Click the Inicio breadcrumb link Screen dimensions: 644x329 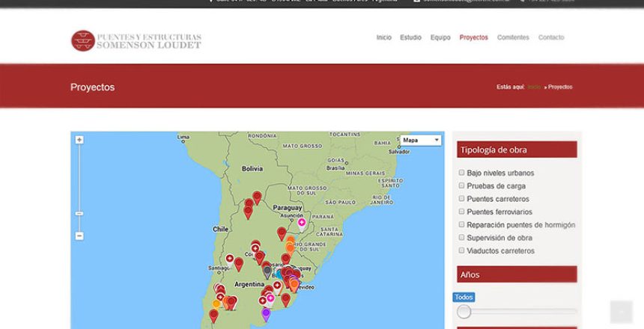tap(534, 87)
